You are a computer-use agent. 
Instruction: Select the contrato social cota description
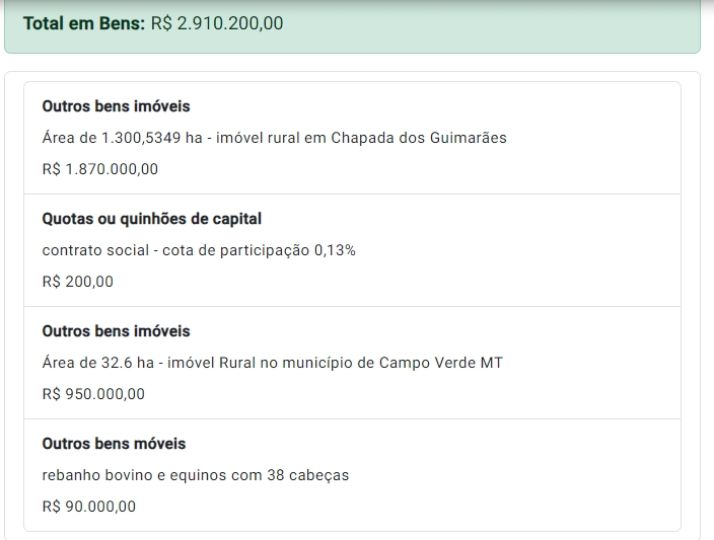[x=199, y=250]
